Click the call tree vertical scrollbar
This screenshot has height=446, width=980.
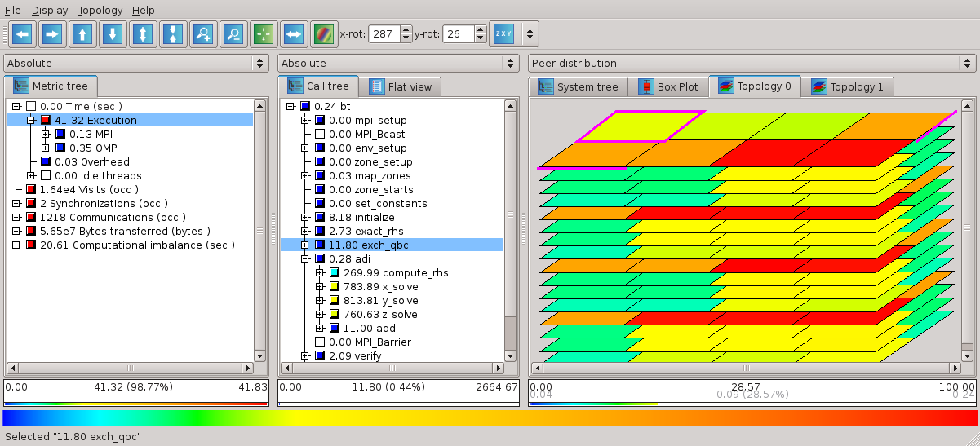[511, 231]
